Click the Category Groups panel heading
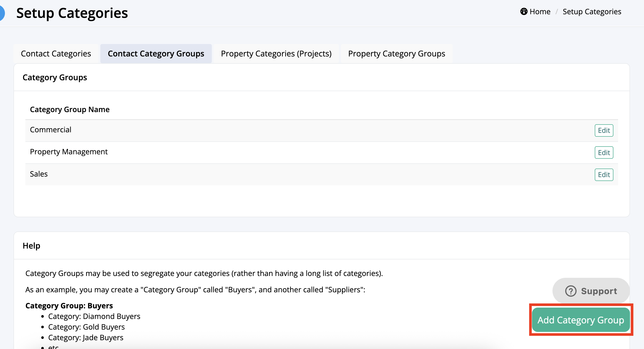Viewport: 644px width, 349px height. click(55, 77)
